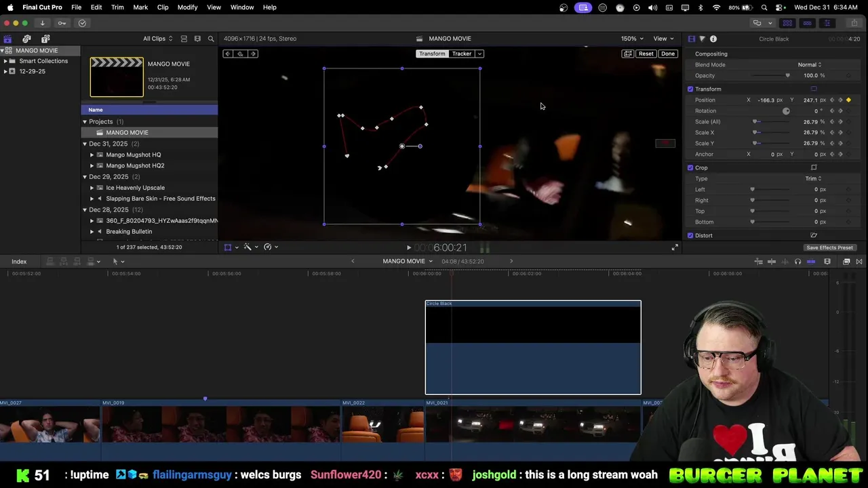Play the viewer from playhead
Image resolution: width=868 pixels, height=488 pixels.
[x=408, y=248]
